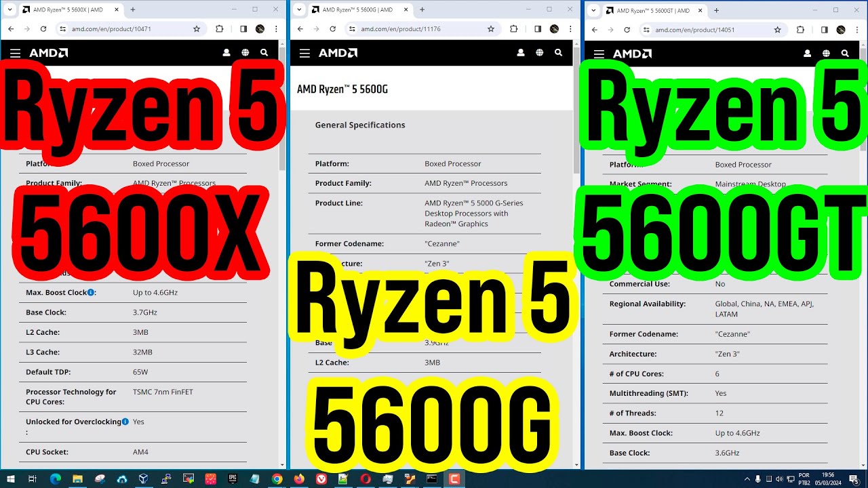The width and height of the screenshot is (868, 488).
Task: Click globe language icon in 5600X window
Action: coord(245,53)
